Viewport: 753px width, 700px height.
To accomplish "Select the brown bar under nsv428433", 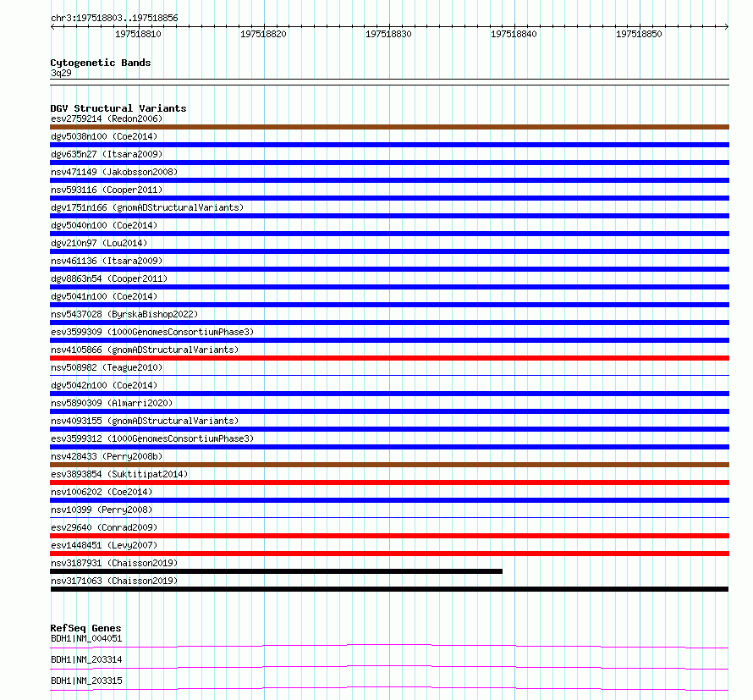I will point(389,465).
